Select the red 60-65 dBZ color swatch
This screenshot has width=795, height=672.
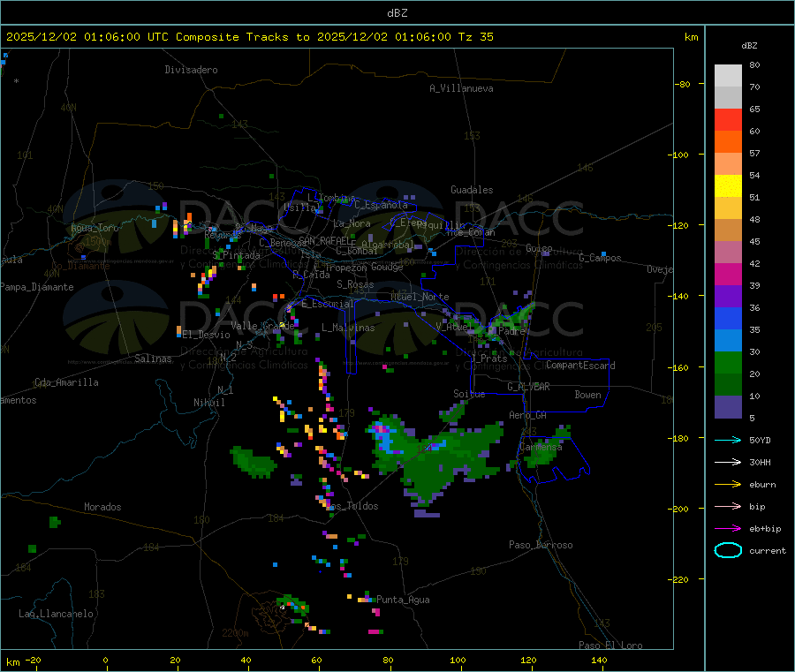(728, 119)
